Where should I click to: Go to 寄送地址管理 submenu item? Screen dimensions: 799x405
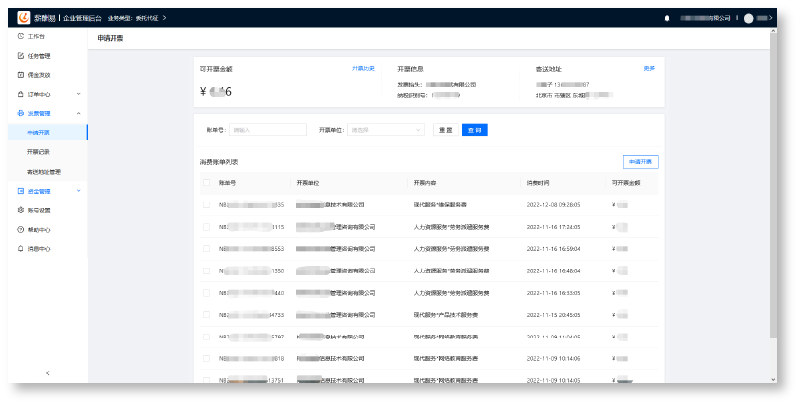point(50,171)
